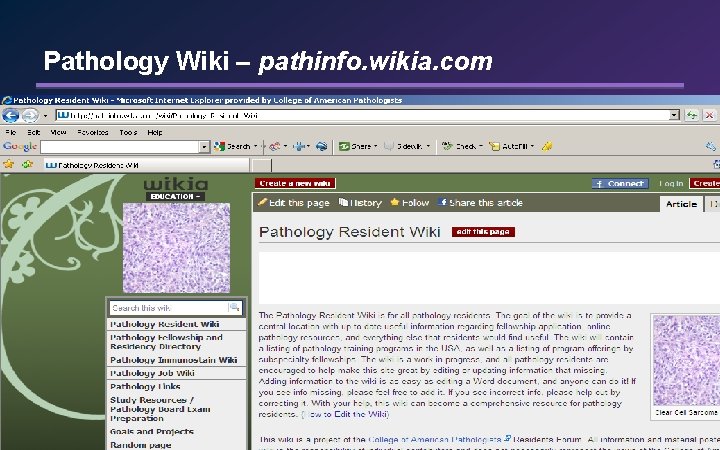Click the Google toolbar search input

(120, 147)
